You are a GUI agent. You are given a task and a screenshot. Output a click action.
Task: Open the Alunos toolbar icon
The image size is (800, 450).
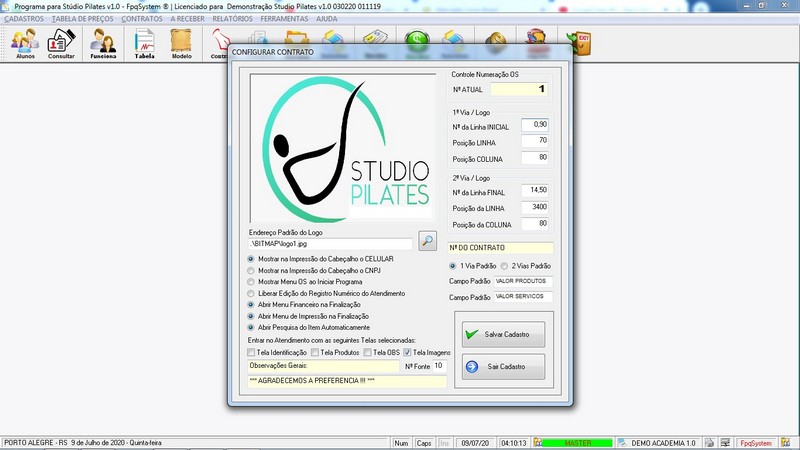[25, 43]
